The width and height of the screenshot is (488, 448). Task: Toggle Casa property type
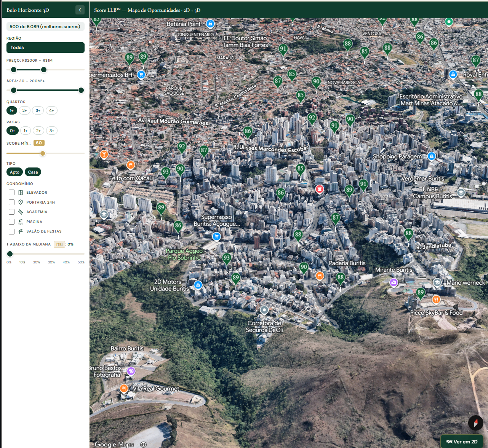click(x=33, y=172)
